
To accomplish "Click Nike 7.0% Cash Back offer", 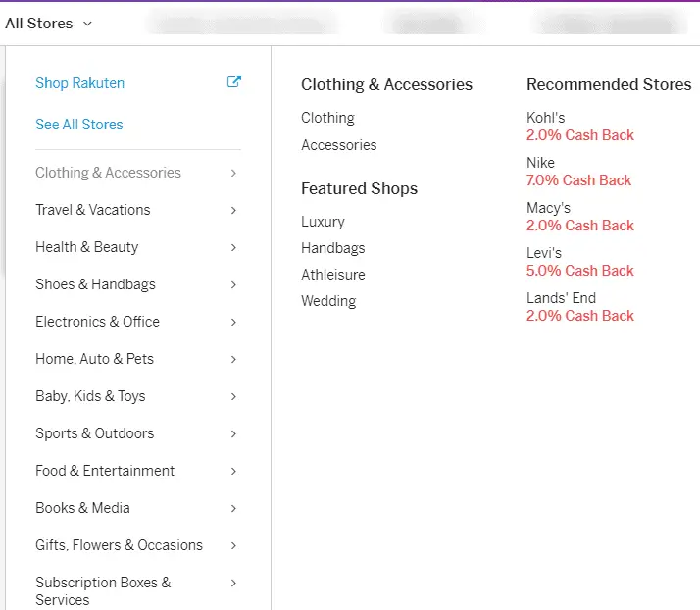I will coord(578,180).
